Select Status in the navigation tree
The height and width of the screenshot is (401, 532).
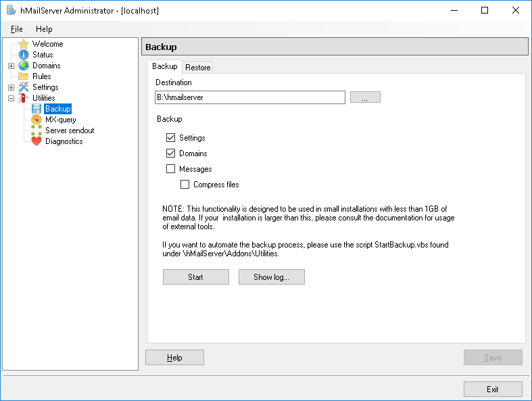pos(43,55)
